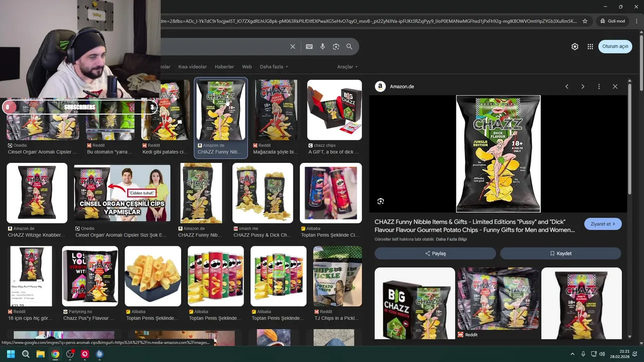Search inside the previewed image with Lens icon
Image resolution: width=644 pixels, height=362 pixels.
[x=381, y=201]
